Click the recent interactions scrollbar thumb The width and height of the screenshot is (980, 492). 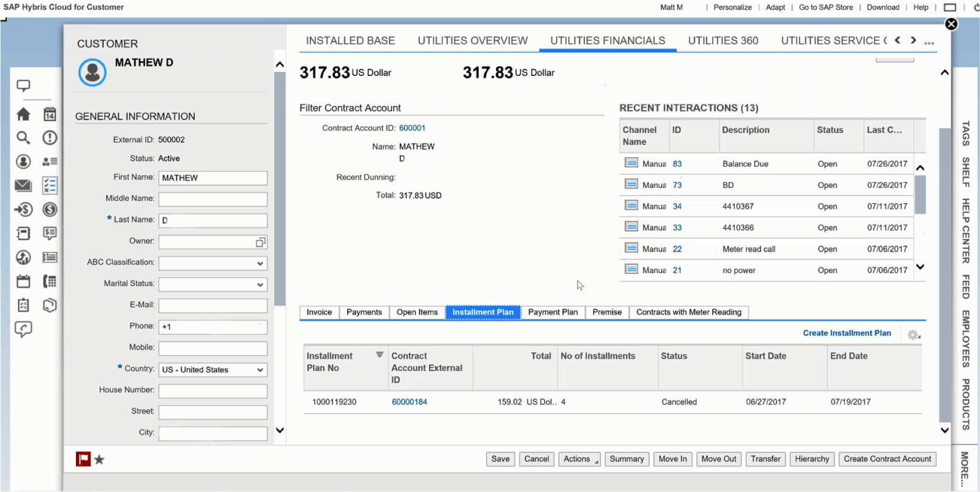click(920, 195)
